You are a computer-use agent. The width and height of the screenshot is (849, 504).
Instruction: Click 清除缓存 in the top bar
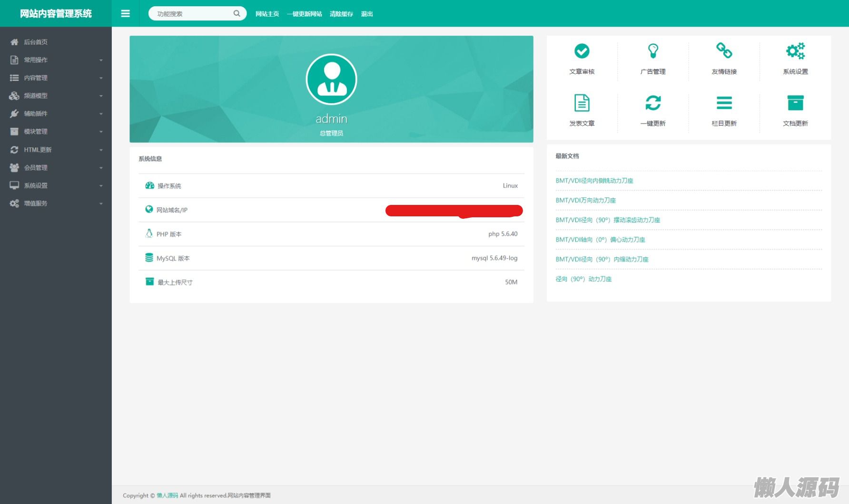[x=342, y=14]
